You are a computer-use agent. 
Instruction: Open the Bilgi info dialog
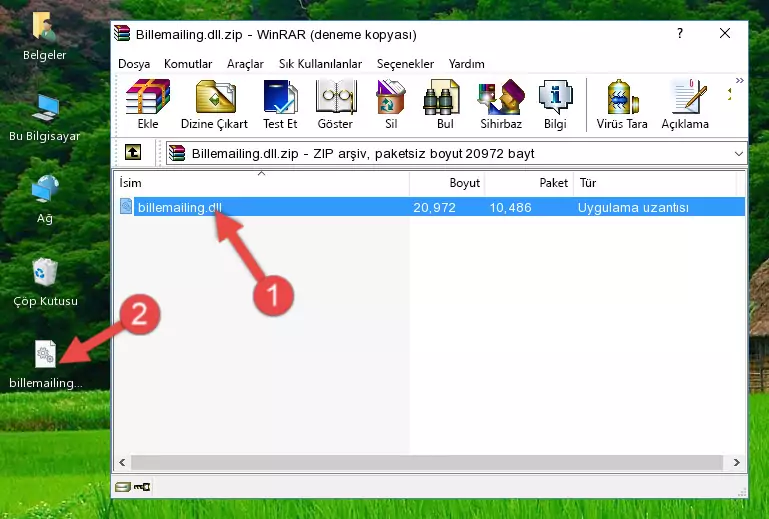click(x=555, y=104)
